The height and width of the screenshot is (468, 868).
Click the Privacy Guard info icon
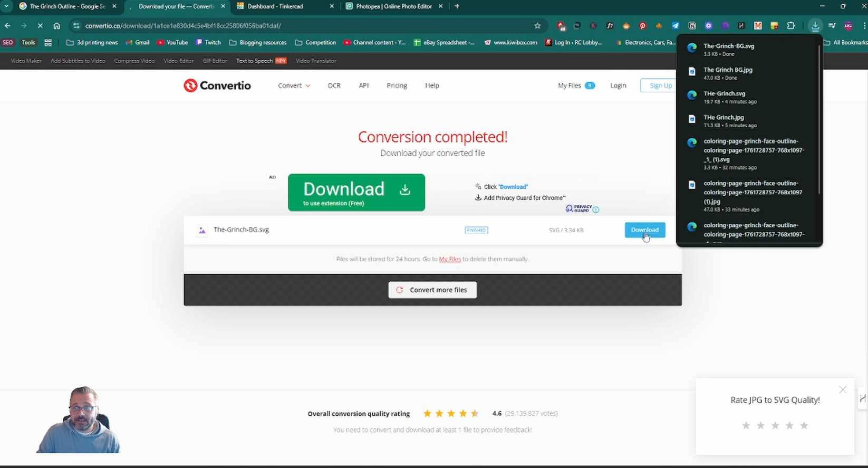click(x=596, y=209)
